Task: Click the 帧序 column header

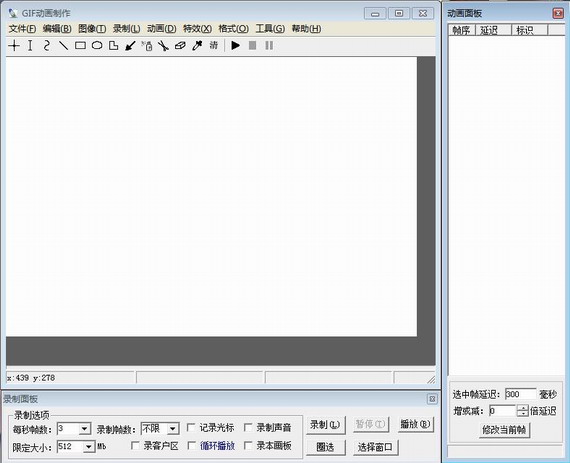Action: point(462,30)
